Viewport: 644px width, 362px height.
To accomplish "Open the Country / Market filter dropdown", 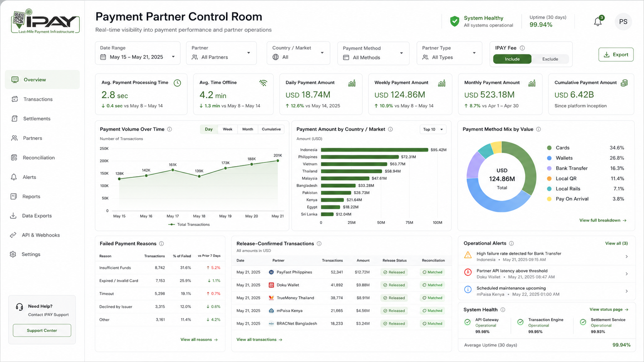I will pyautogui.click(x=298, y=53).
